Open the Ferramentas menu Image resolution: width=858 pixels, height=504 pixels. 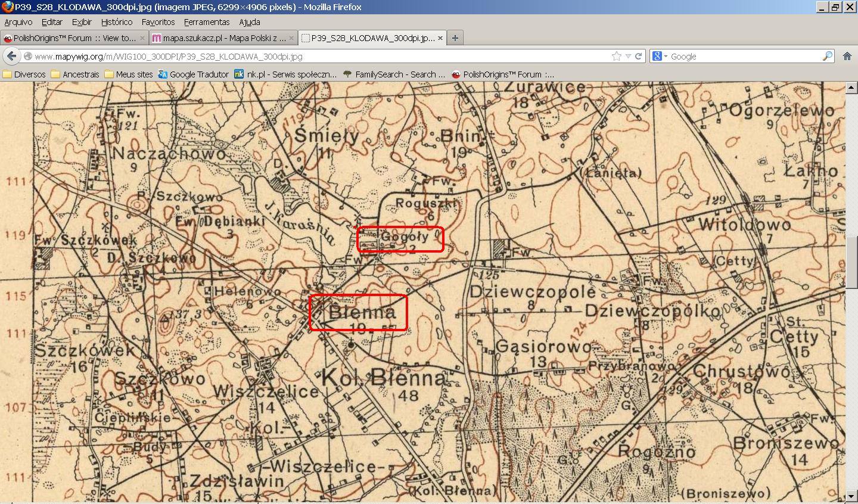click(x=207, y=22)
